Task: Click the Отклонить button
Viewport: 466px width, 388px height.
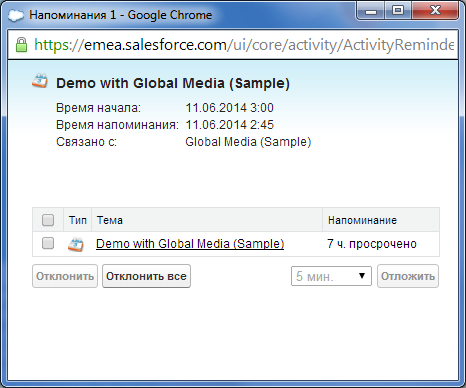Action: point(65,276)
